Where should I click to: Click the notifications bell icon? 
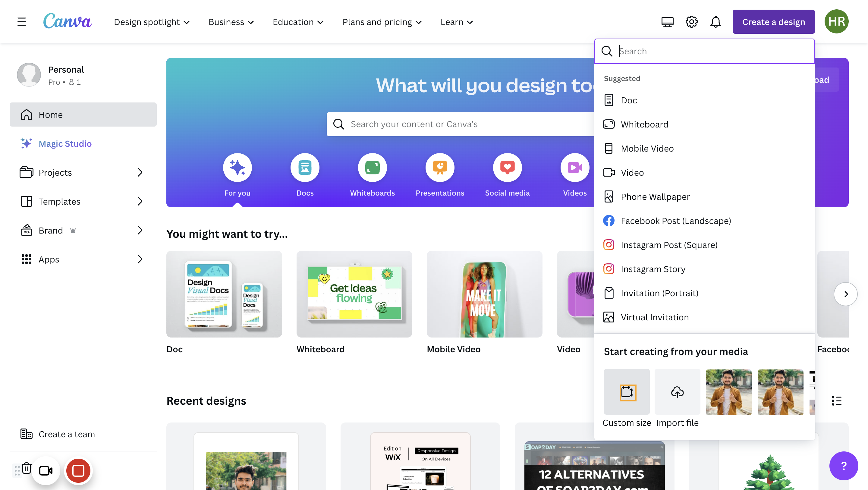point(715,22)
